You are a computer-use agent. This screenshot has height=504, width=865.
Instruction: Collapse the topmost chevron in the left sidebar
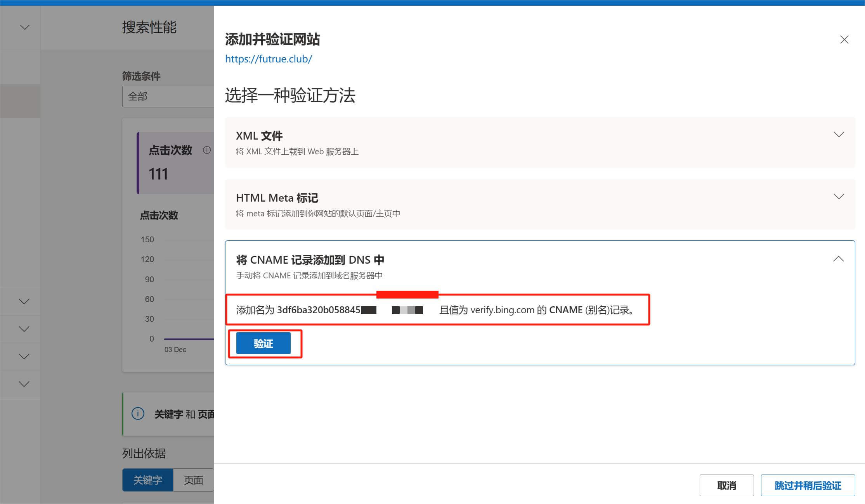point(24,27)
